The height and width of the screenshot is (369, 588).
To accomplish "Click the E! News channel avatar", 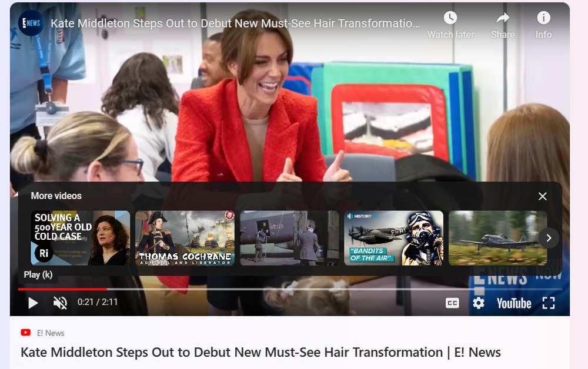I will pyautogui.click(x=31, y=23).
